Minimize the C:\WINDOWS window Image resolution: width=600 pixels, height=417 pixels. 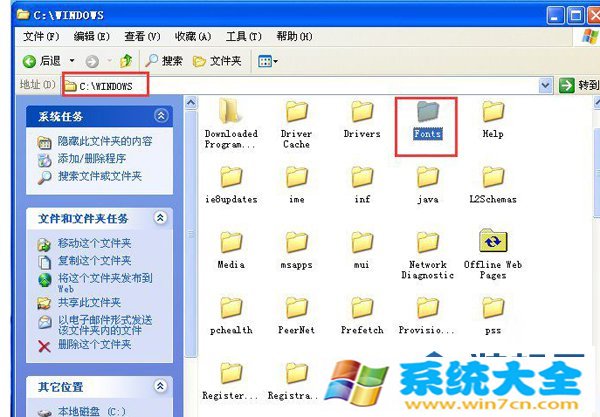pyautogui.click(x=555, y=16)
